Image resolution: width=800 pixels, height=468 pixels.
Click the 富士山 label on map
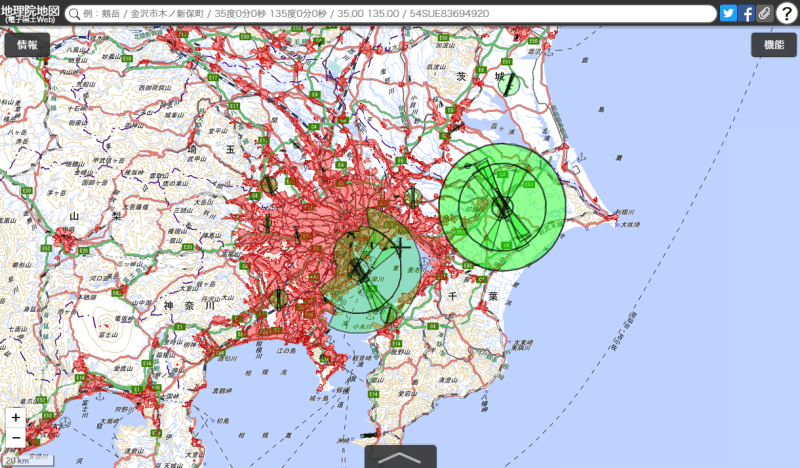coord(108,334)
